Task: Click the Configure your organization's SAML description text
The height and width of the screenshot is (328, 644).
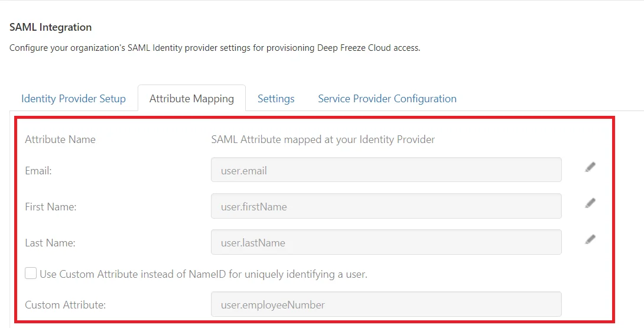Action: pyautogui.click(x=215, y=48)
